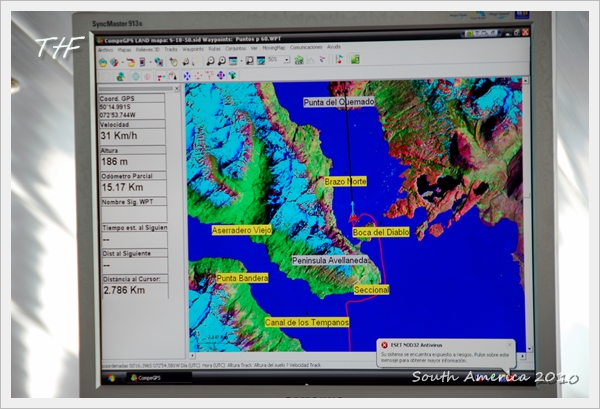Viewport: 600px width, 409px height.
Task: Select the Boca del Diablo waypoint label
Action: 381,232
